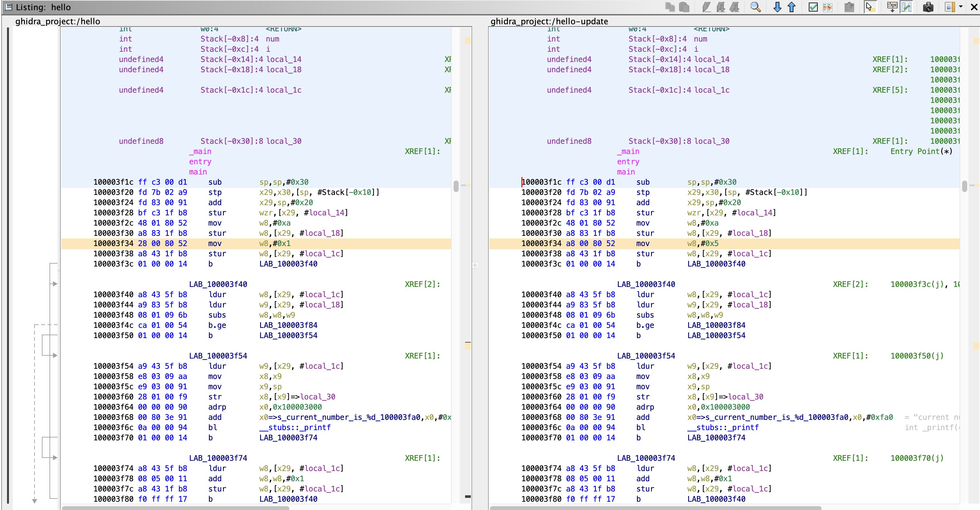Select the _main label in the left listing
This screenshot has height=510, width=980.
[200, 151]
